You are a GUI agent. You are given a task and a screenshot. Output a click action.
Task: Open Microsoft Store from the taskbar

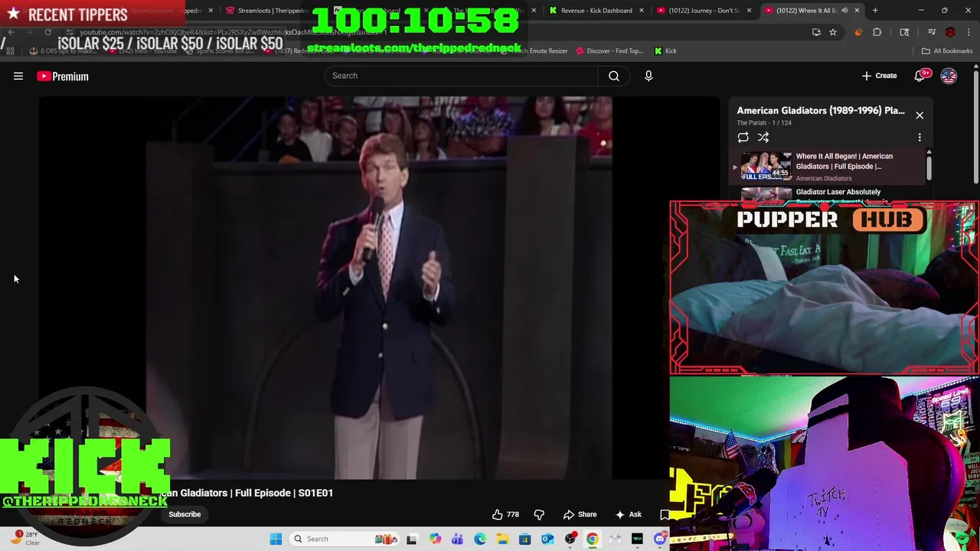coord(524,539)
